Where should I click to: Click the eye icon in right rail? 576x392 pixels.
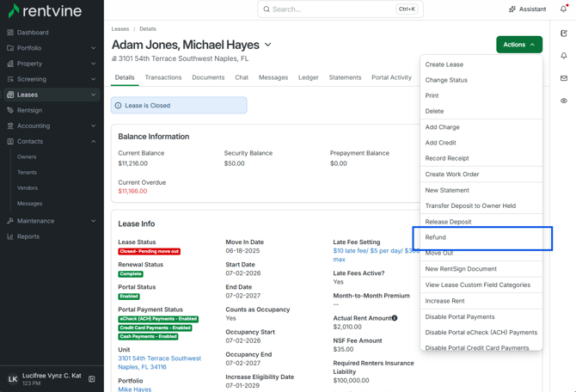click(564, 101)
